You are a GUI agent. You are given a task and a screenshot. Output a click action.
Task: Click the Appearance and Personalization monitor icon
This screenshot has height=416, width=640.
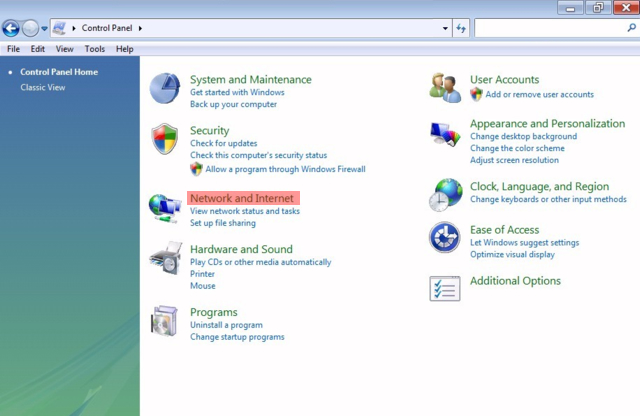click(x=445, y=134)
